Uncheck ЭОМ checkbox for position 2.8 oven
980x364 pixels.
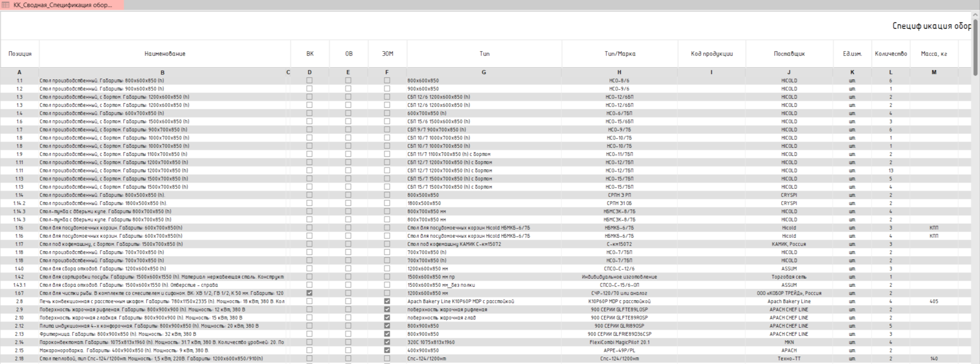387,301
